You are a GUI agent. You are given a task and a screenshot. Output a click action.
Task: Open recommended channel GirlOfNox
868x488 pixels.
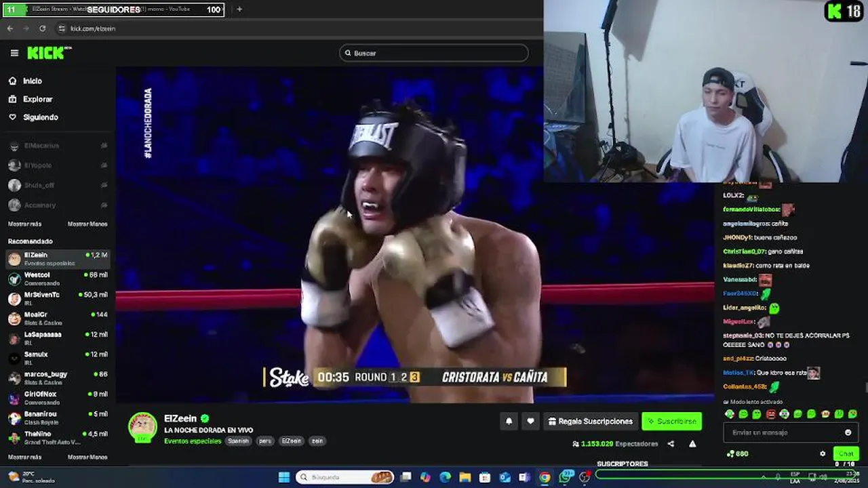pos(58,398)
